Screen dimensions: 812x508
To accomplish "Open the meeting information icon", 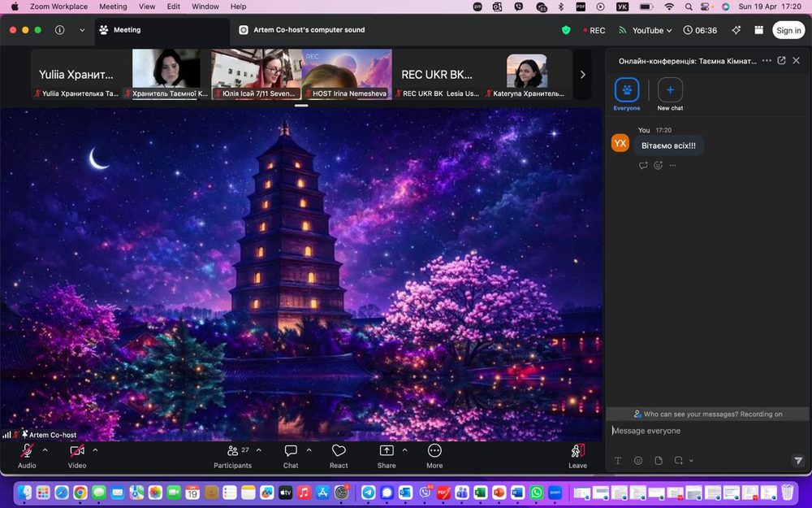I will point(59,30).
